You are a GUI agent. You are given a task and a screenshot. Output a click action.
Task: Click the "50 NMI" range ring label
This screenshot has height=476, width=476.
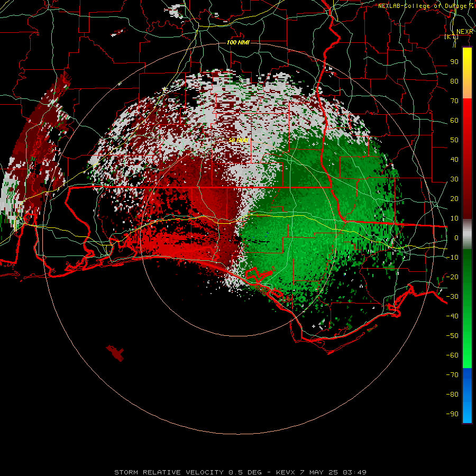pos(238,140)
